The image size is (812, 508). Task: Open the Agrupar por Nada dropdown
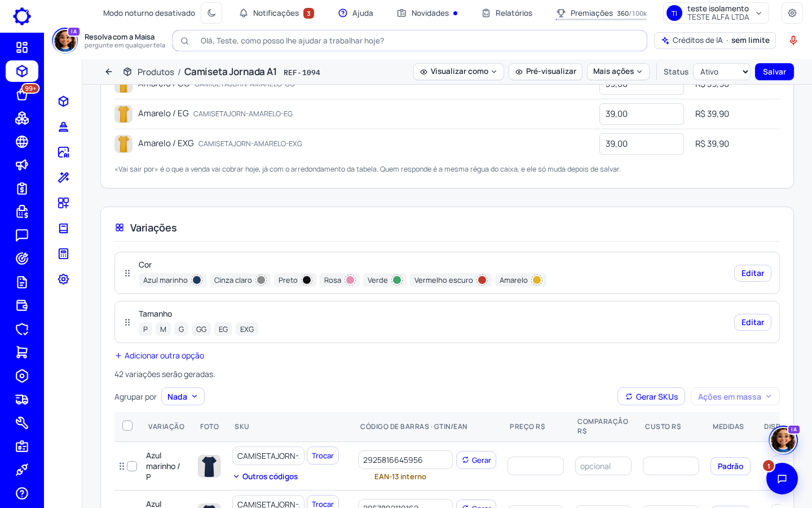pos(183,396)
